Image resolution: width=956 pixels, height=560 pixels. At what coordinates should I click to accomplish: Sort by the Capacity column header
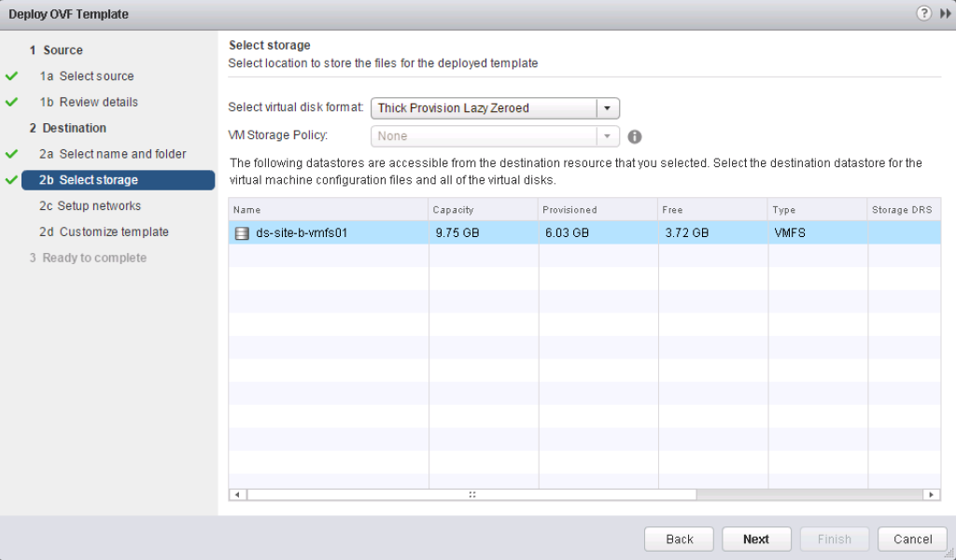(x=484, y=210)
